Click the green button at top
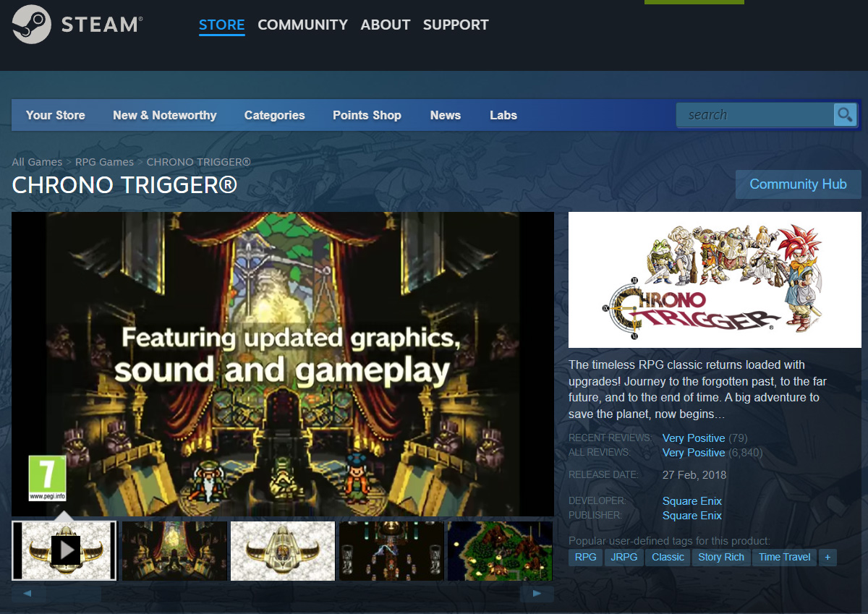868x614 pixels. 694,2
